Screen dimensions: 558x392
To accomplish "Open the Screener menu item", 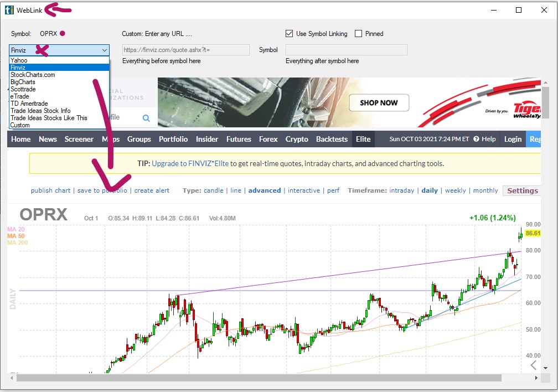I will tap(79, 139).
